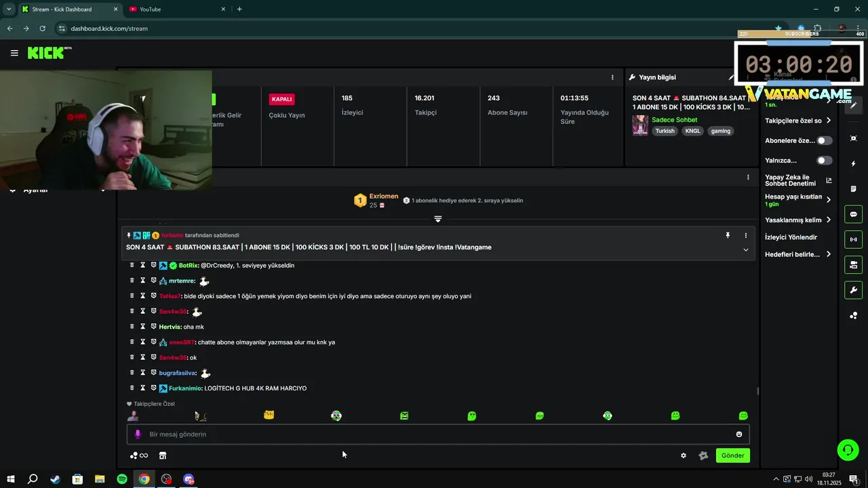Click the gaming tag
This screenshot has width=868, height=488.
[721, 131]
